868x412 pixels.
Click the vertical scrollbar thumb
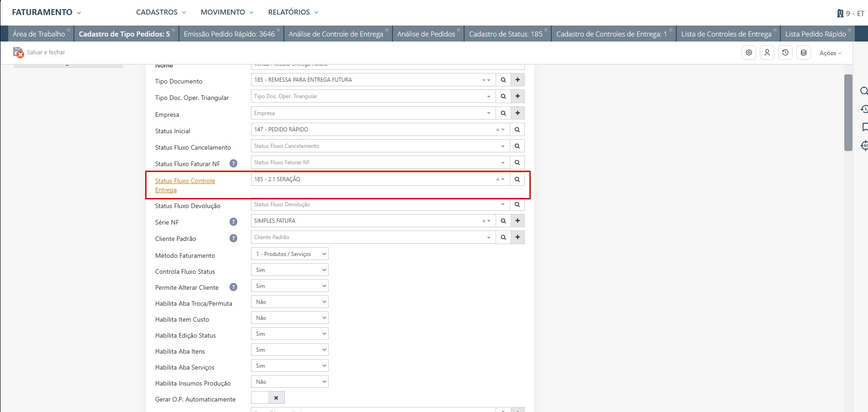click(848, 112)
